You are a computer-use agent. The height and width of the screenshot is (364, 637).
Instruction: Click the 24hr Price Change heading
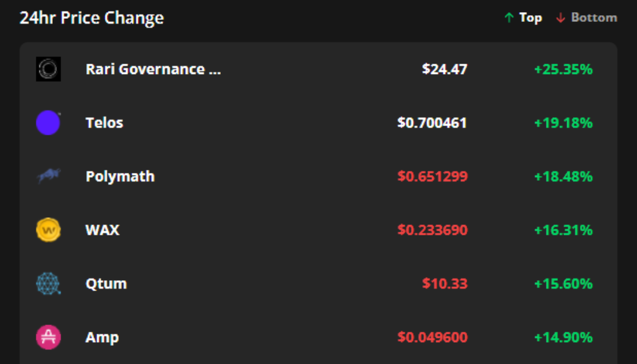(x=92, y=18)
